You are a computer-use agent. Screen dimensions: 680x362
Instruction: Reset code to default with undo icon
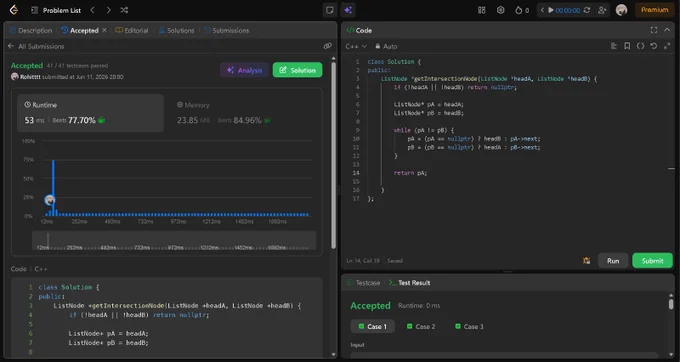[x=654, y=46]
